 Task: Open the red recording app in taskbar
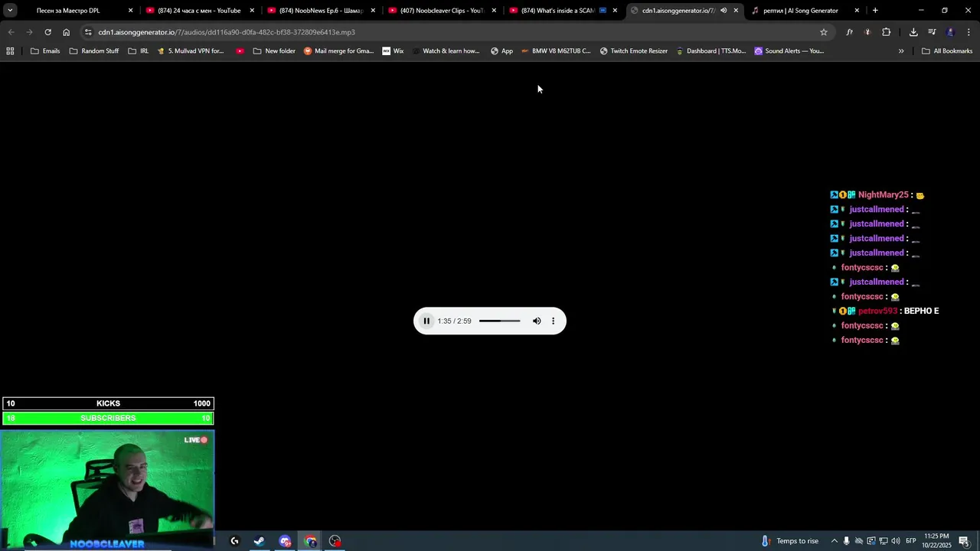[335, 541]
